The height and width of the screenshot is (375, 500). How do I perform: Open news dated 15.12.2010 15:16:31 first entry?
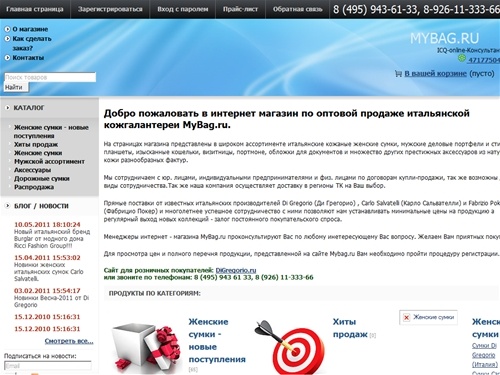(x=47, y=317)
